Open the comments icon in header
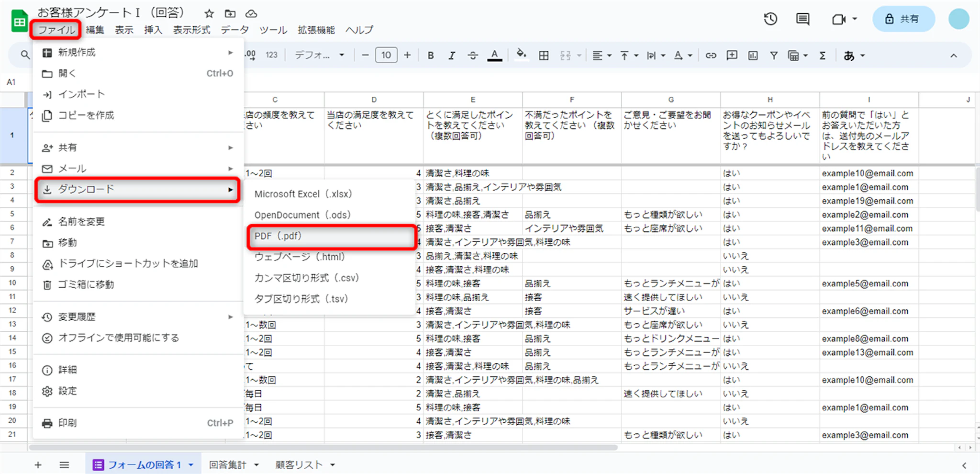Screen dimensions: 980x474 (802, 19)
